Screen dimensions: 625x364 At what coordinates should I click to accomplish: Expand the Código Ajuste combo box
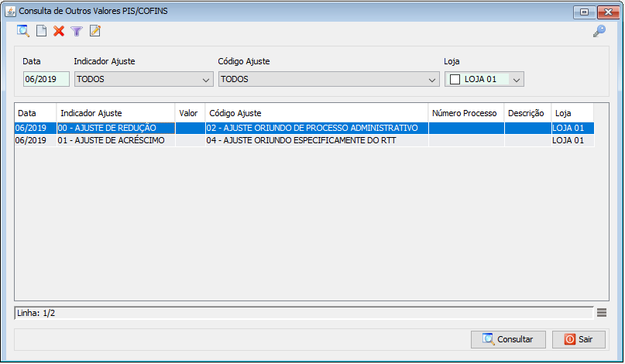tap(329, 79)
